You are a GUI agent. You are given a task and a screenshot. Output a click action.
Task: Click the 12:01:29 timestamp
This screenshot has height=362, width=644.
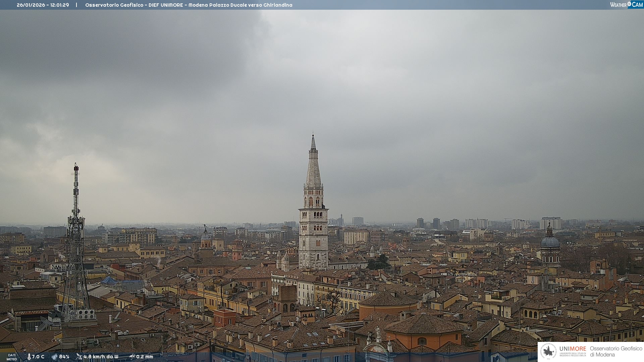pyautogui.click(x=60, y=5)
